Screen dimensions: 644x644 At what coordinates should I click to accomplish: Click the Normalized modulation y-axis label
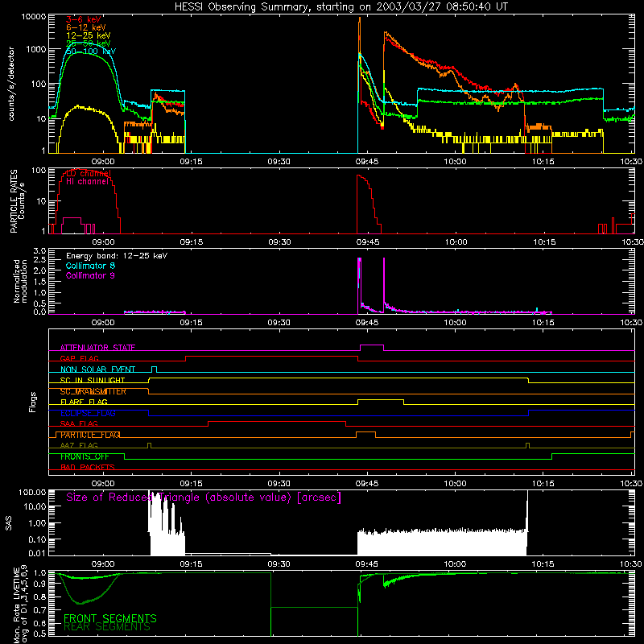click(x=20, y=281)
